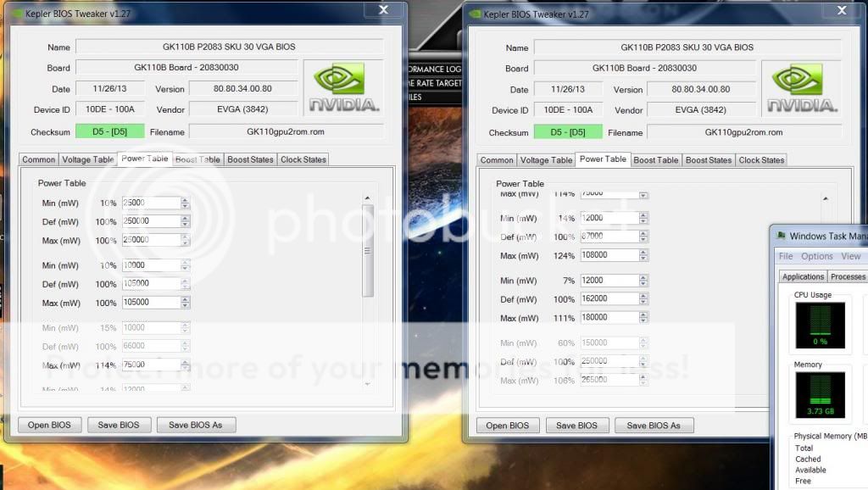The width and height of the screenshot is (868, 490).
Task: Click the Device ID field in right Kepler window
Action: pyautogui.click(x=568, y=109)
